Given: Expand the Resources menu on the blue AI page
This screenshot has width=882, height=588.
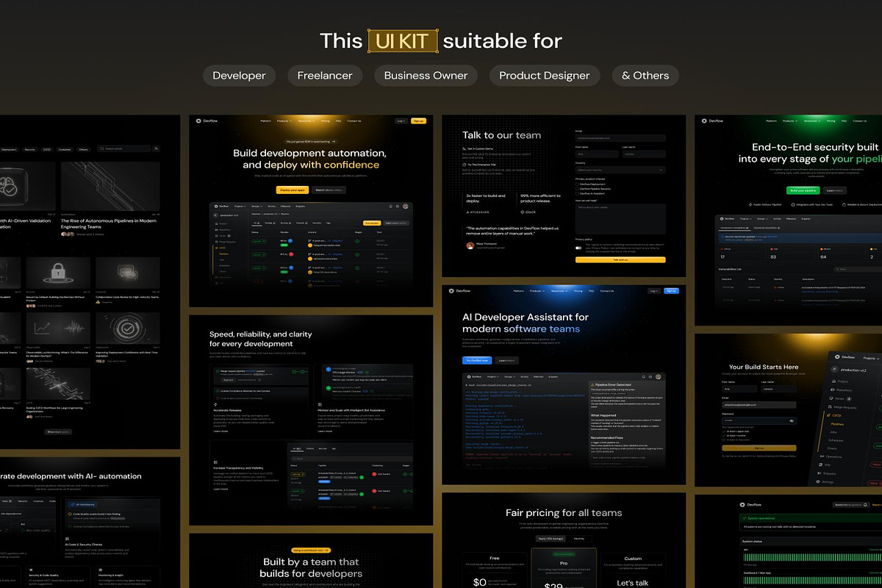Looking at the screenshot, I should [x=558, y=291].
